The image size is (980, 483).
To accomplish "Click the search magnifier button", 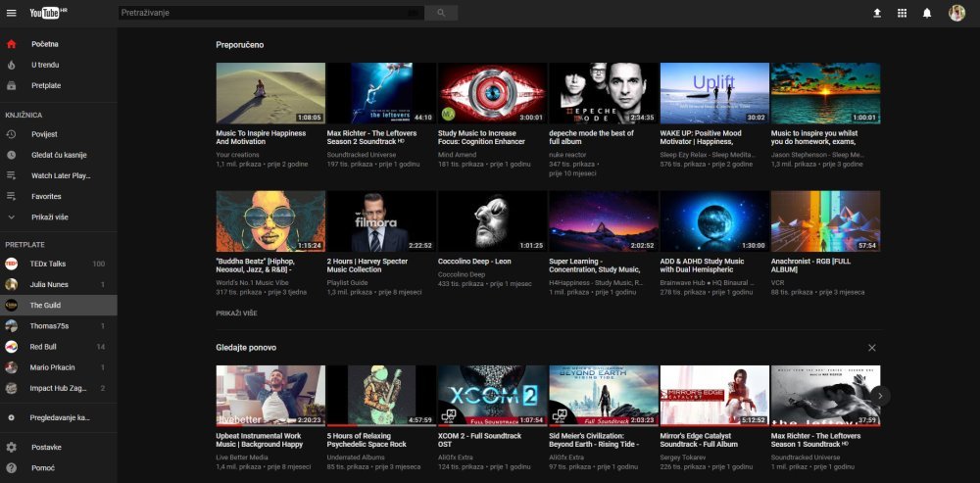I will coord(441,13).
